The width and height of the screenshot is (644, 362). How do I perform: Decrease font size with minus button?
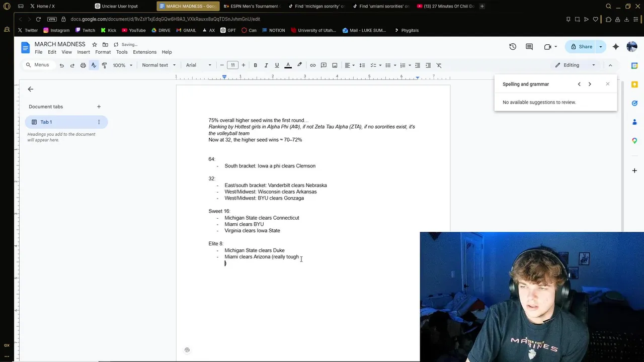point(222,65)
